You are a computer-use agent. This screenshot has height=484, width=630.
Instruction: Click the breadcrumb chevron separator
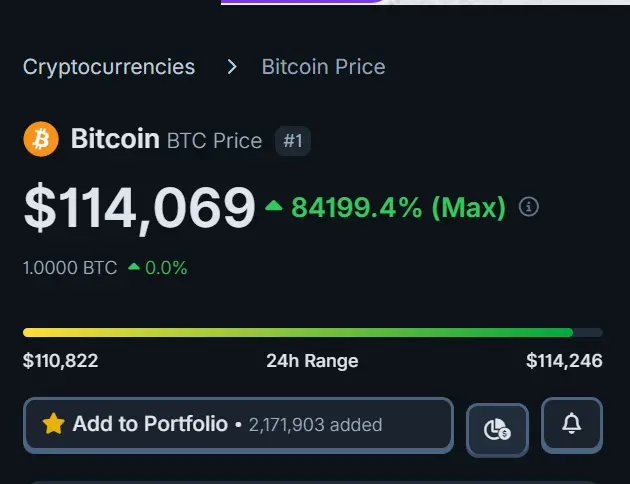tap(232, 67)
